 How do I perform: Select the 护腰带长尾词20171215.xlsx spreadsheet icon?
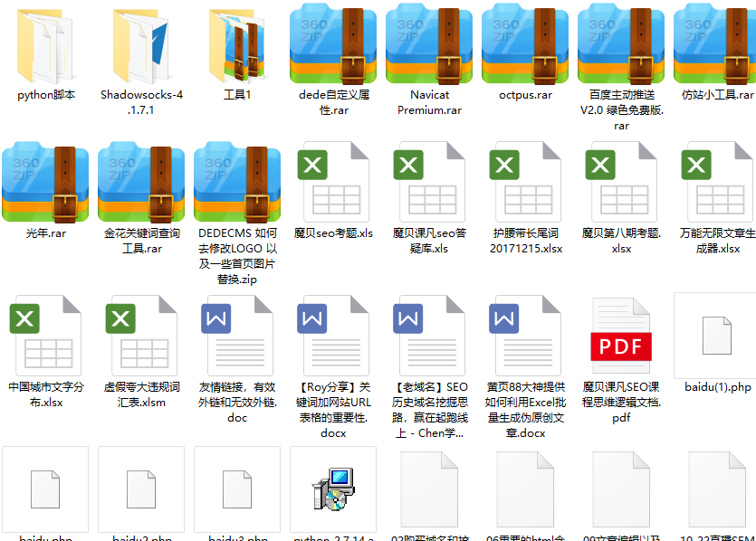[x=525, y=182]
